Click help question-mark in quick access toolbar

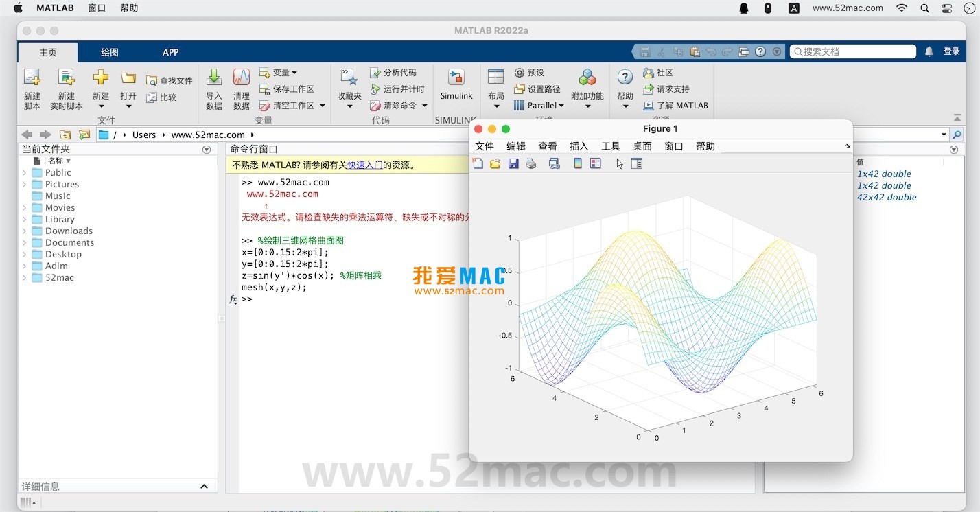tap(760, 51)
